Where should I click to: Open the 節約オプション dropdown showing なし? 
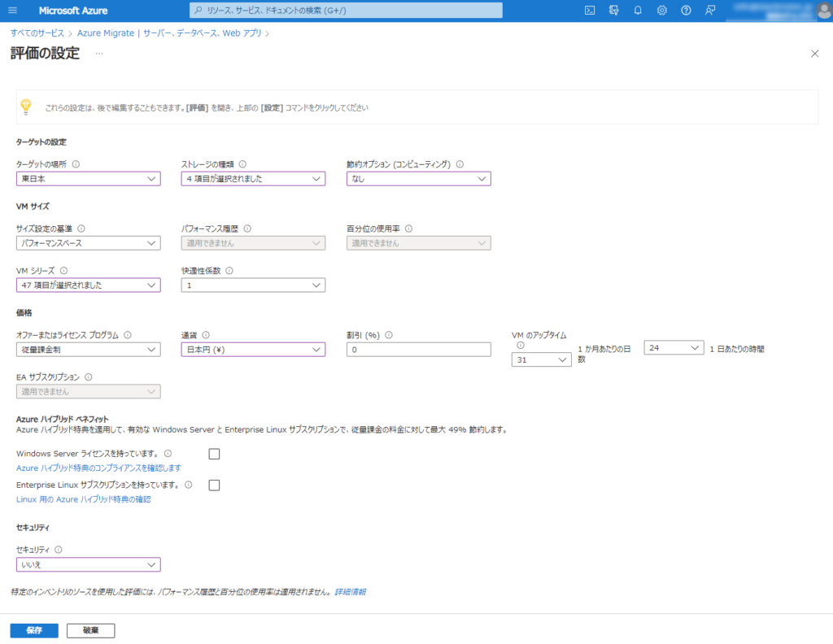[x=419, y=179]
